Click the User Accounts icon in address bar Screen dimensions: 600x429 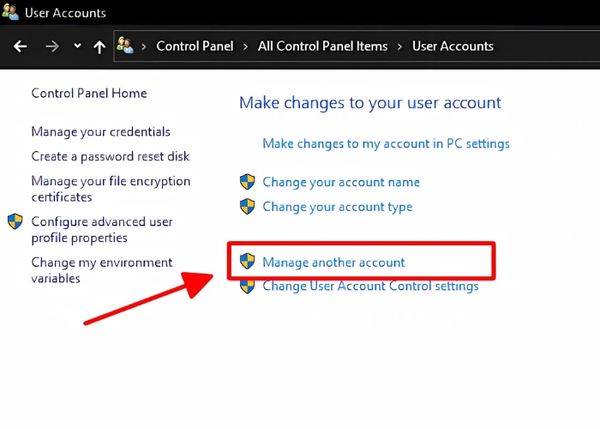126,46
